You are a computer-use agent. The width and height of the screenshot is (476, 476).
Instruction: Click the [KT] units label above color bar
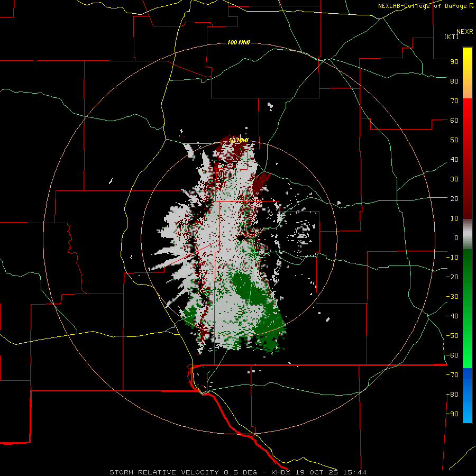coord(452,36)
